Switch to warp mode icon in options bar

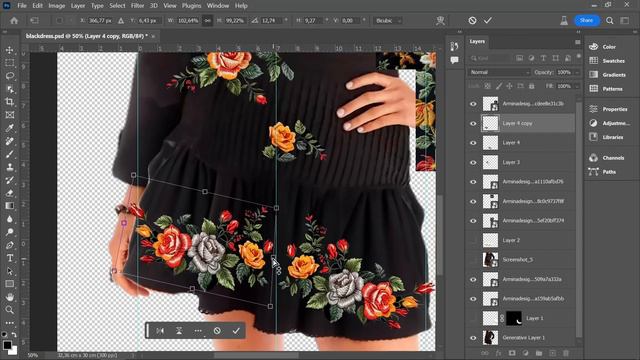click(440, 20)
